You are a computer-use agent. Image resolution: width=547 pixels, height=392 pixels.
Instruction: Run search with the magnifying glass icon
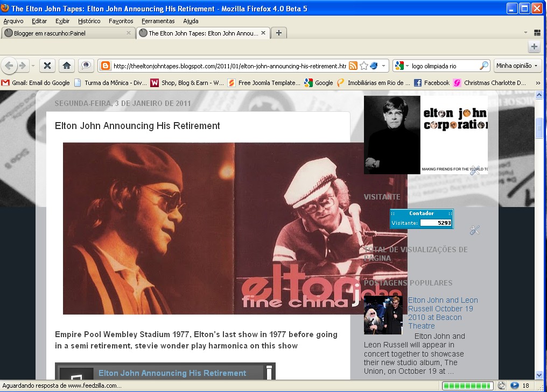click(484, 66)
